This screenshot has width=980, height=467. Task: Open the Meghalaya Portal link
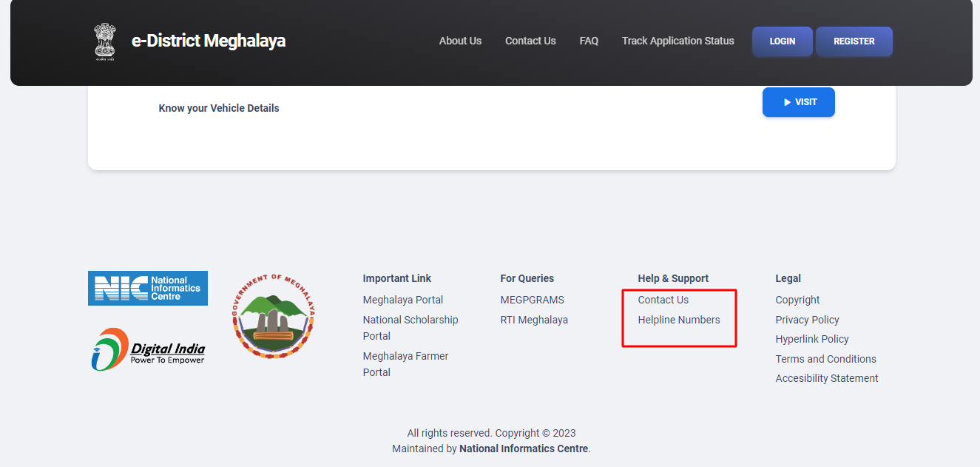[x=402, y=300]
